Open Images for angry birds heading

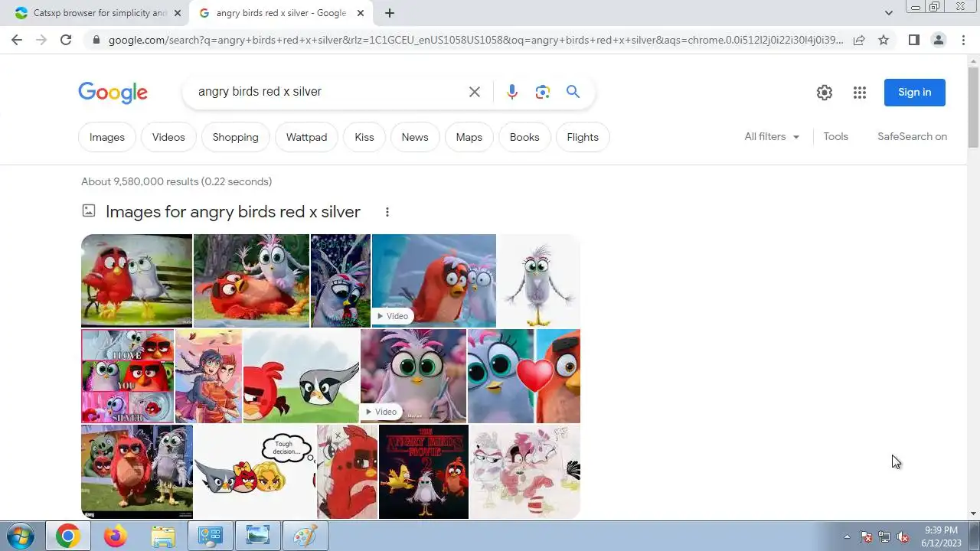click(x=233, y=212)
